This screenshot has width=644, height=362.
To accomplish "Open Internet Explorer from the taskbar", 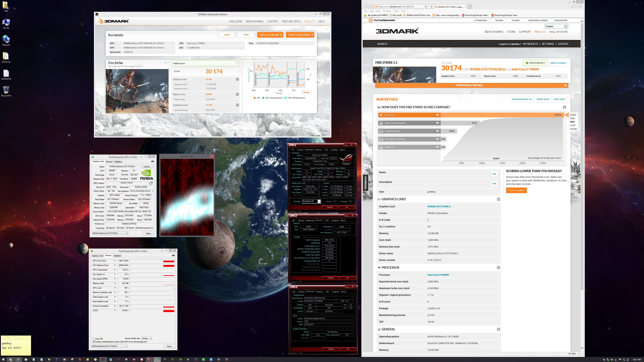I will (x=18, y=359).
